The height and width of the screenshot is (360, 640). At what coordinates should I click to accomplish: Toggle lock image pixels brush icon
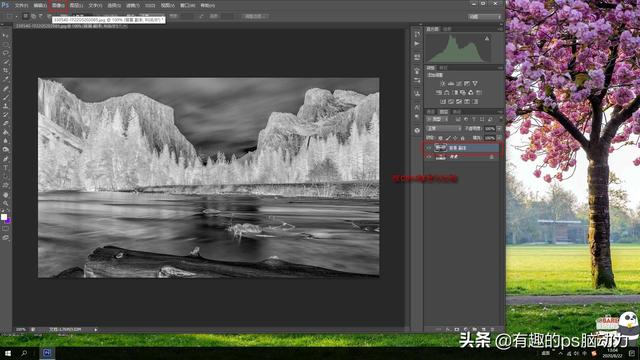(x=447, y=138)
